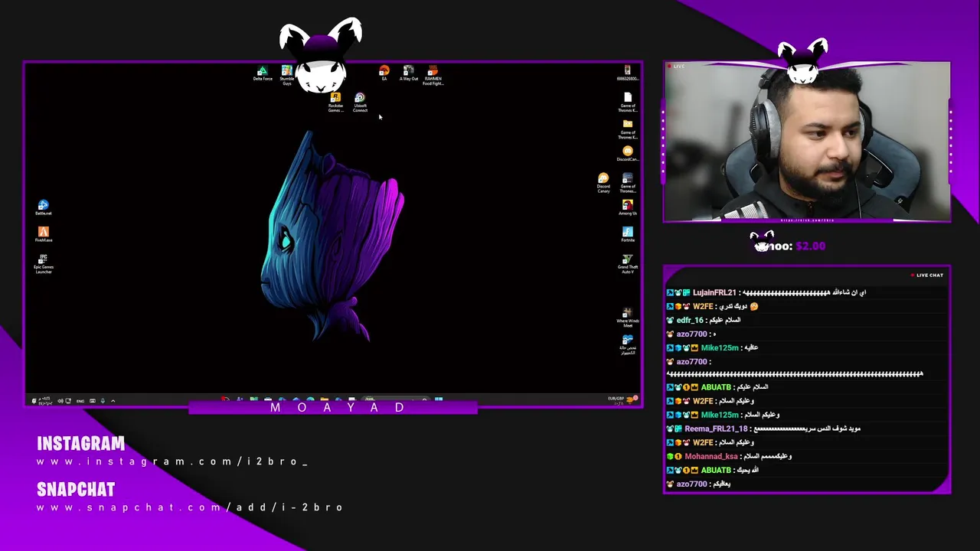This screenshot has height=551, width=980.
Task: Switch the ENG input language indicator
Action: 80,401
